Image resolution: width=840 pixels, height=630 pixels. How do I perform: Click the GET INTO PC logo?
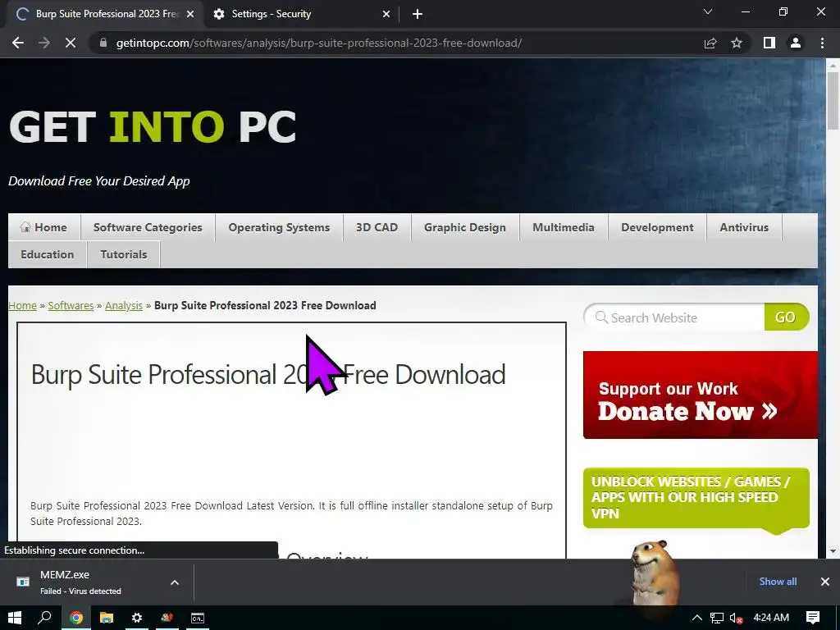point(153,127)
